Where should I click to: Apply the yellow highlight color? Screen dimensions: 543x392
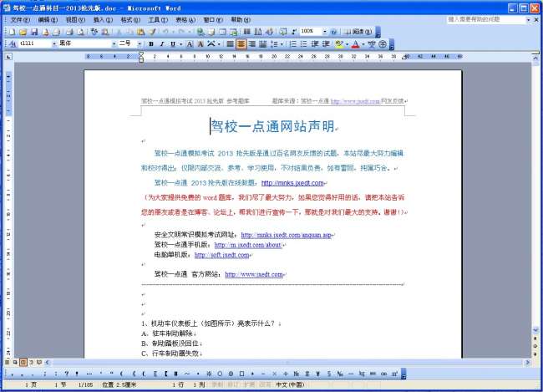tap(339, 44)
